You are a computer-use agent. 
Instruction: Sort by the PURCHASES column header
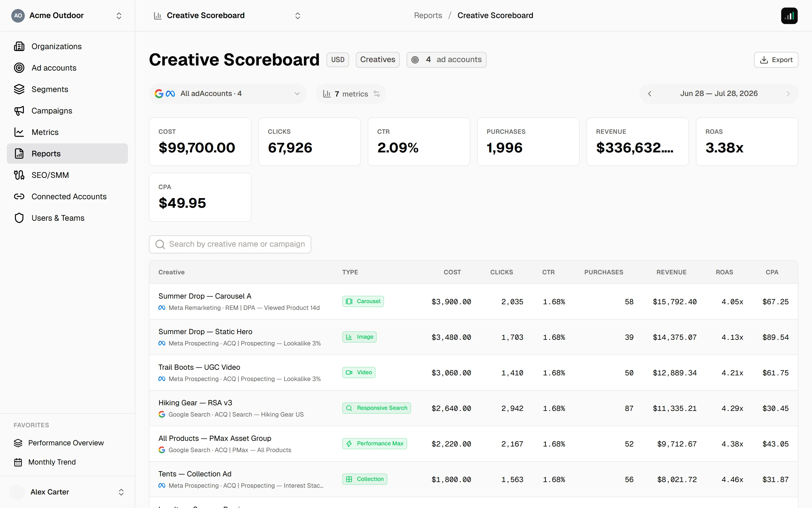603,272
